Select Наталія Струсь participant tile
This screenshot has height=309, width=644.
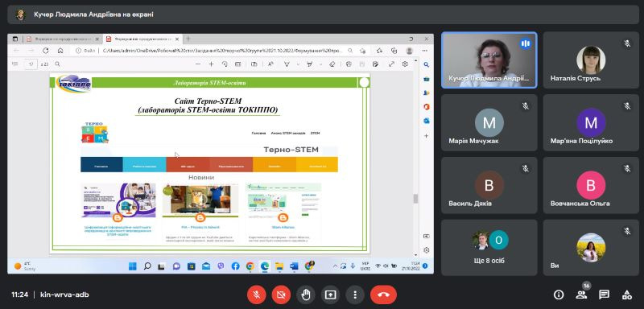pos(591,60)
